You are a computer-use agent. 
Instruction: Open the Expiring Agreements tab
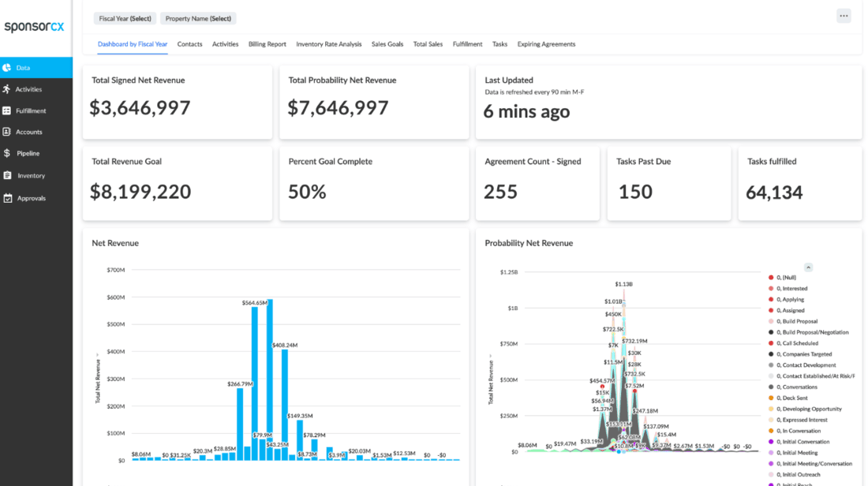[546, 44]
